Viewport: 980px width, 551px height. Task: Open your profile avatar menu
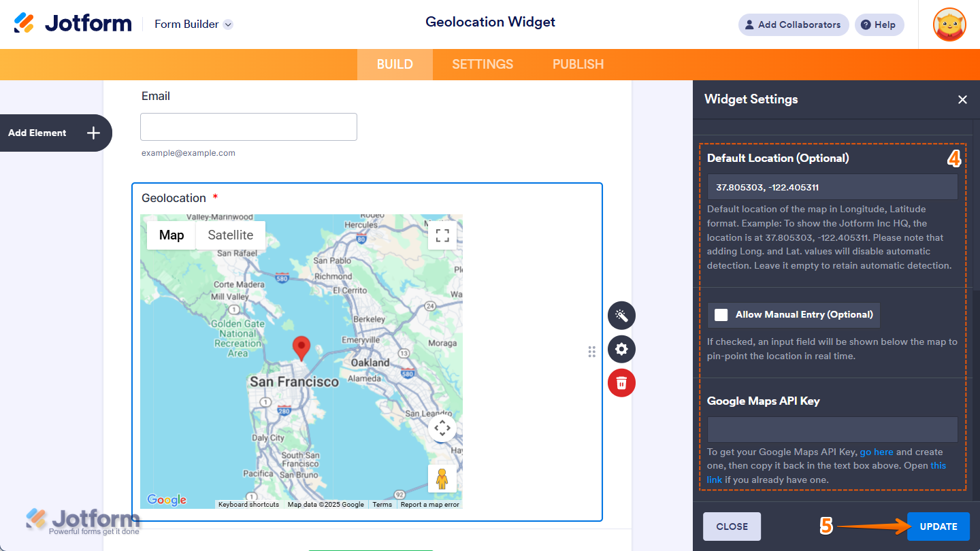click(949, 24)
